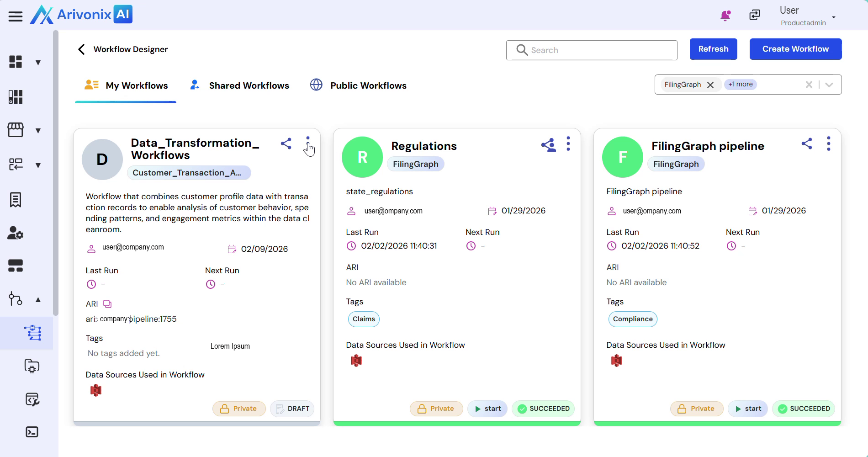Open the user management sidebar icon
The height and width of the screenshot is (457, 868).
coord(16,233)
